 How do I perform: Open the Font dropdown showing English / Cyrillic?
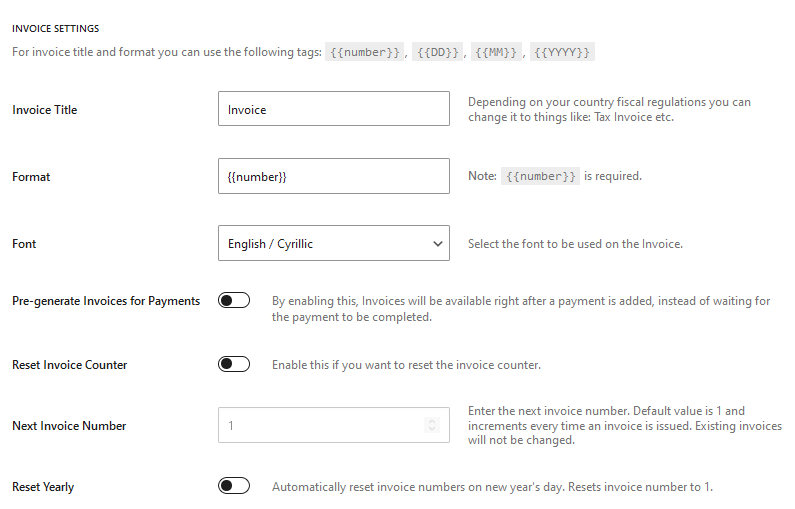click(333, 244)
